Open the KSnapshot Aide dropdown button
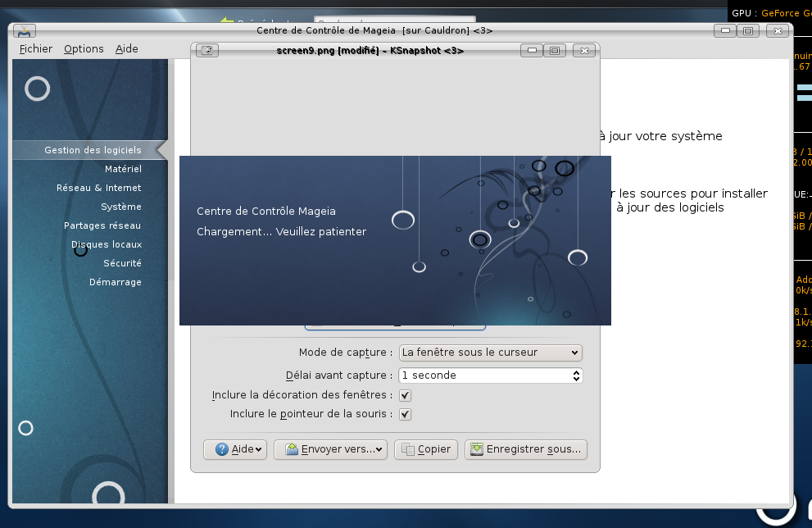Image resolution: width=812 pixels, height=528 pixels. click(235, 449)
